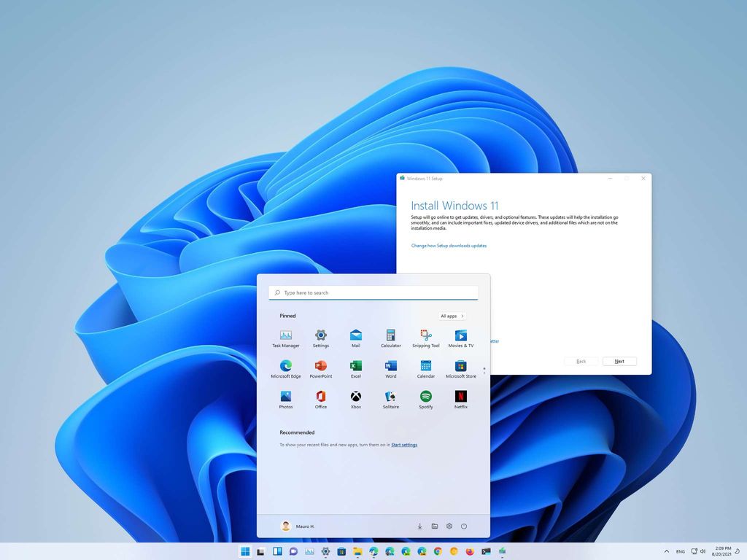This screenshot has width=747, height=560.
Task: Start Excel from the pinned apps
Action: point(355,367)
